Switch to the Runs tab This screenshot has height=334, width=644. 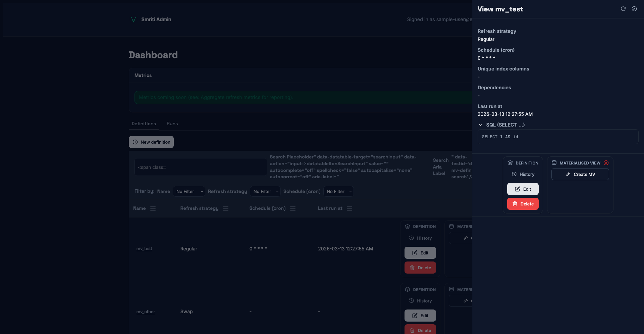click(172, 124)
